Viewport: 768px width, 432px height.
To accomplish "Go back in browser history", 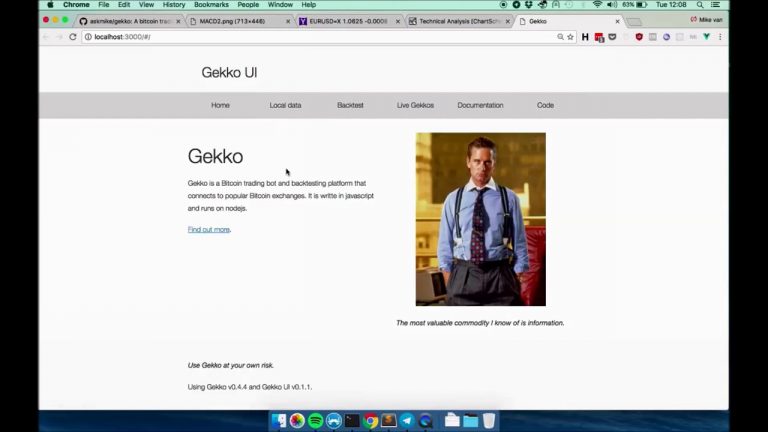I will tap(46, 37).
